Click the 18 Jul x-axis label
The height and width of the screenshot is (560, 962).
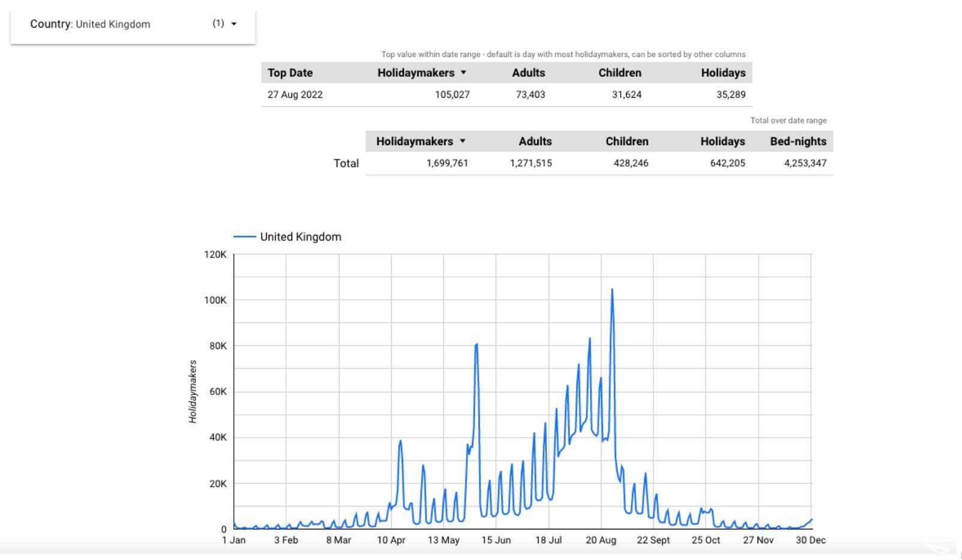click(x=549, y=540)
